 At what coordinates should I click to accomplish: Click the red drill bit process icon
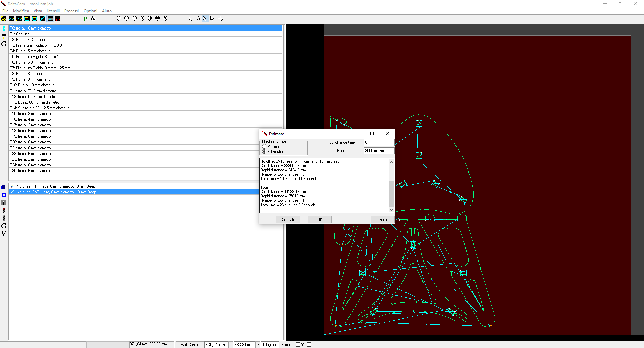[x=4, y=210]
